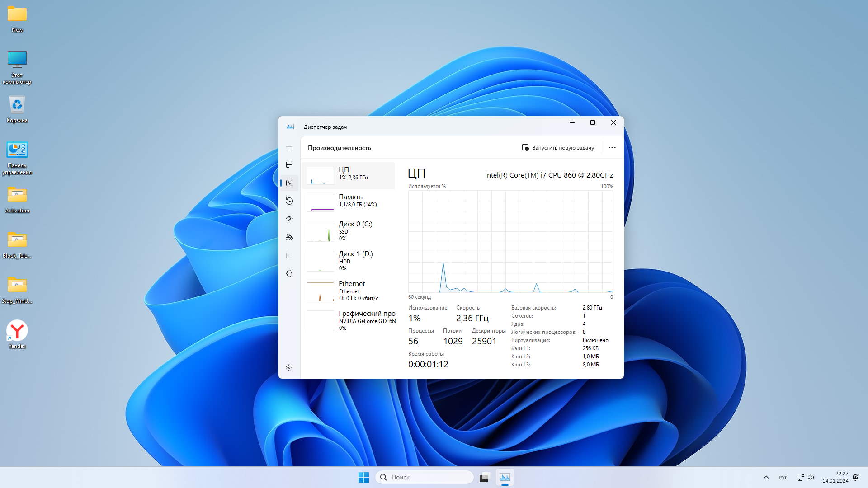Click the taskbar Поиск search field

coord(424,477)
